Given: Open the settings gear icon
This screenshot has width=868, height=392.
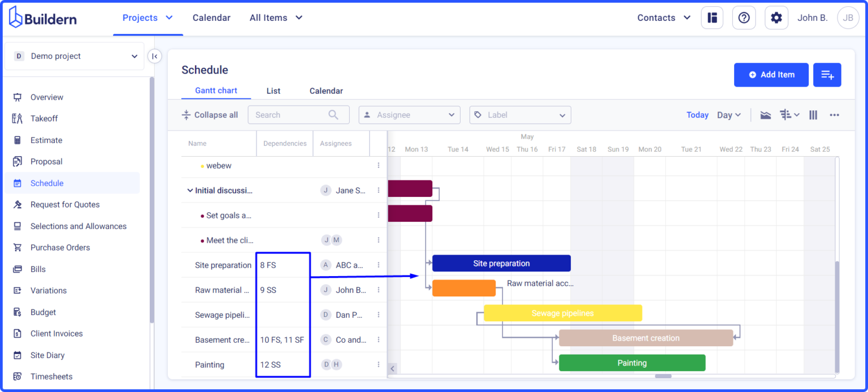Looking at the screenshot, I should point(776,18).
